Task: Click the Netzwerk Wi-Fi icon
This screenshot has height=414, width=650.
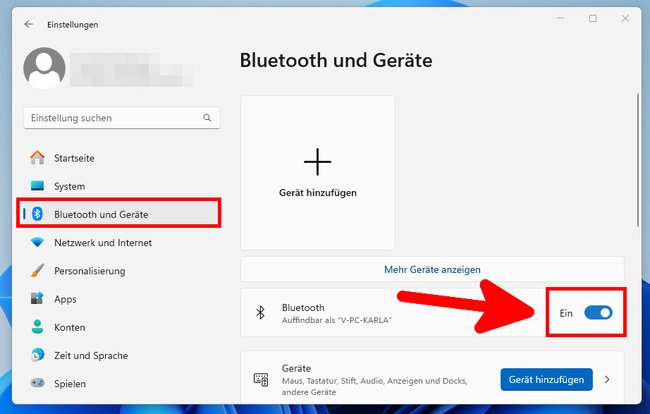Action: (37, 242)
